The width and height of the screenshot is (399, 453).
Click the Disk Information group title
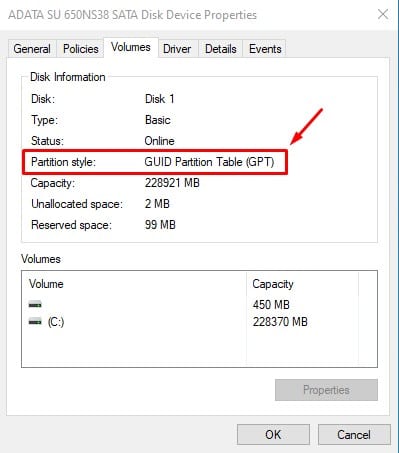click(68, 77)
